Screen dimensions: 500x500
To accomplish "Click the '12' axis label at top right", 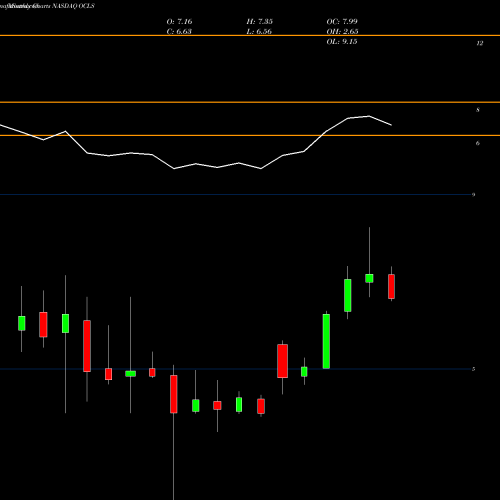I will click(x=480, y=43).
